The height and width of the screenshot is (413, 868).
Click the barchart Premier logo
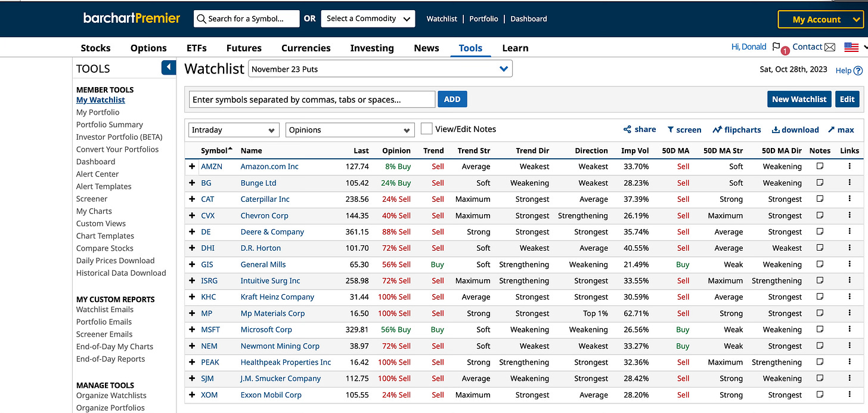click(132, 18)
